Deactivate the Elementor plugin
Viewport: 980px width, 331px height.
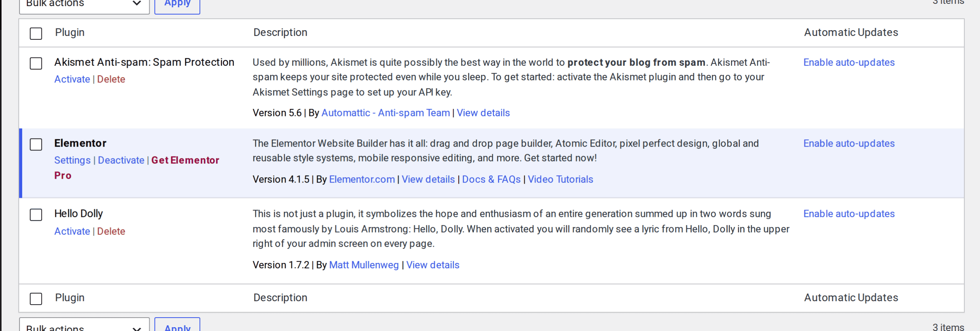click(121, 160)
